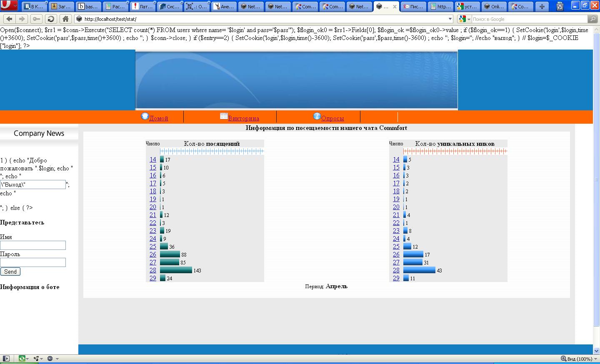Toggle the side panel in status bar

6,359
